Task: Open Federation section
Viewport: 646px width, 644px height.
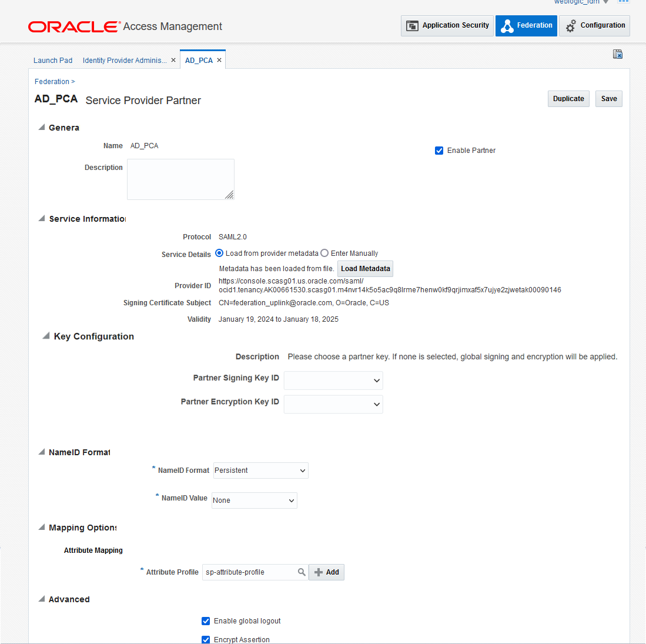Action: 526,25
